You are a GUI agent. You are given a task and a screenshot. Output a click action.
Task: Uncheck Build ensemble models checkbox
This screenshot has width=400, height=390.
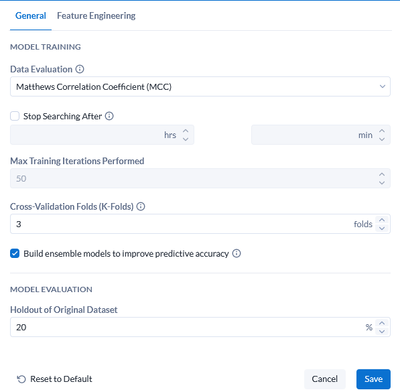point(15,253)
